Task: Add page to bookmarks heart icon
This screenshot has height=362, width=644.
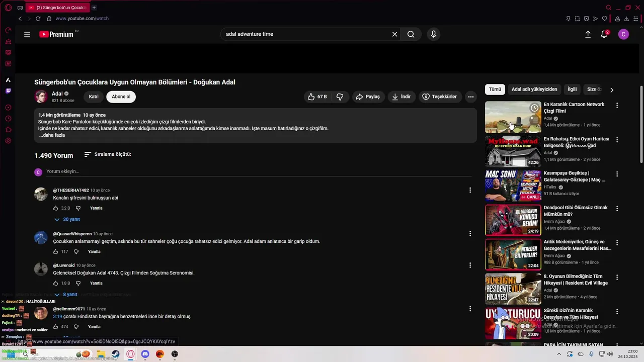Action: pyautogui.click(x=604, y=19)
